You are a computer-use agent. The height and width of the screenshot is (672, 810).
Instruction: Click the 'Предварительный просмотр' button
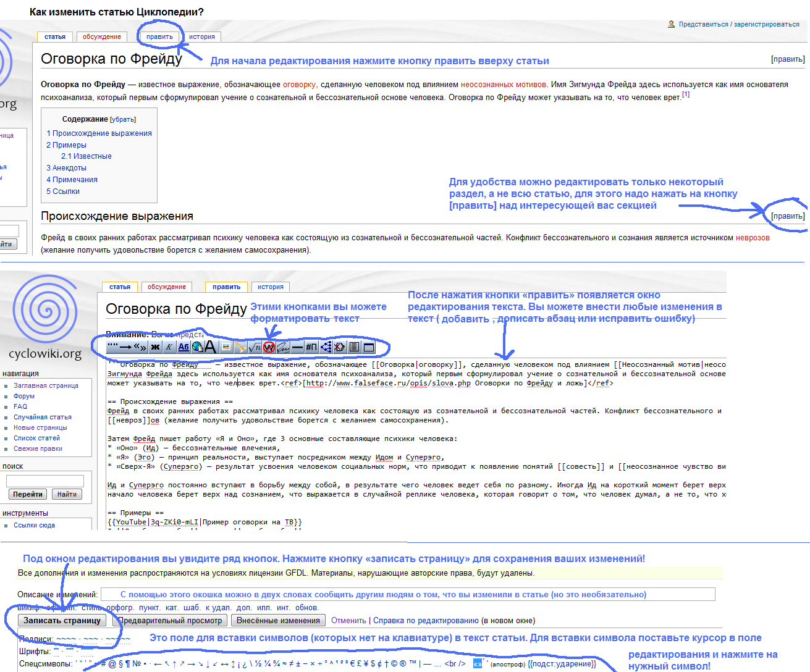click(x=170, y=621)
